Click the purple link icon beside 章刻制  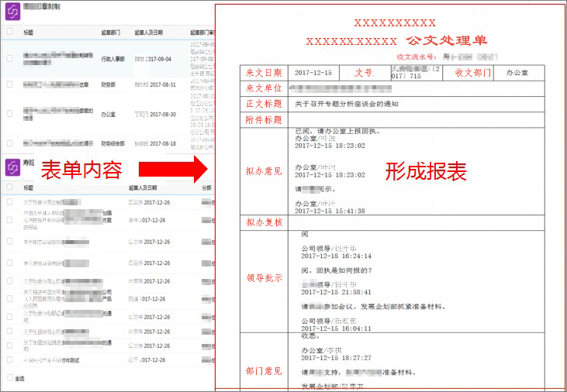click(x=12, y=12)
